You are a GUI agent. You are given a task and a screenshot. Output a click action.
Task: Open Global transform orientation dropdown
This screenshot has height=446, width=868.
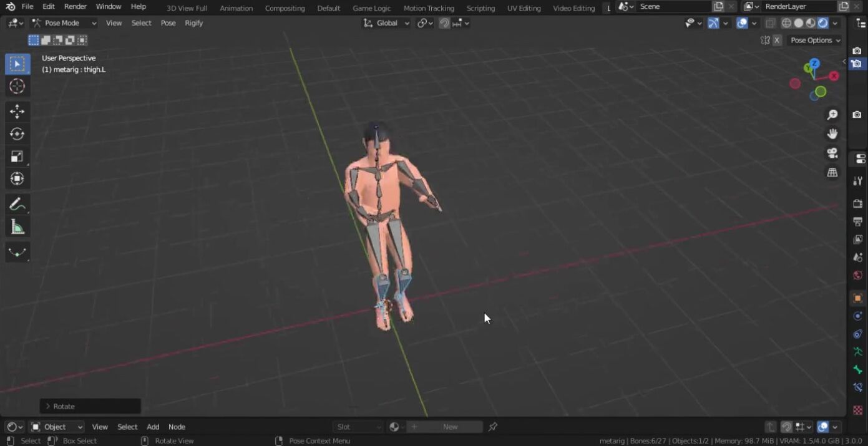pos(387,23)
